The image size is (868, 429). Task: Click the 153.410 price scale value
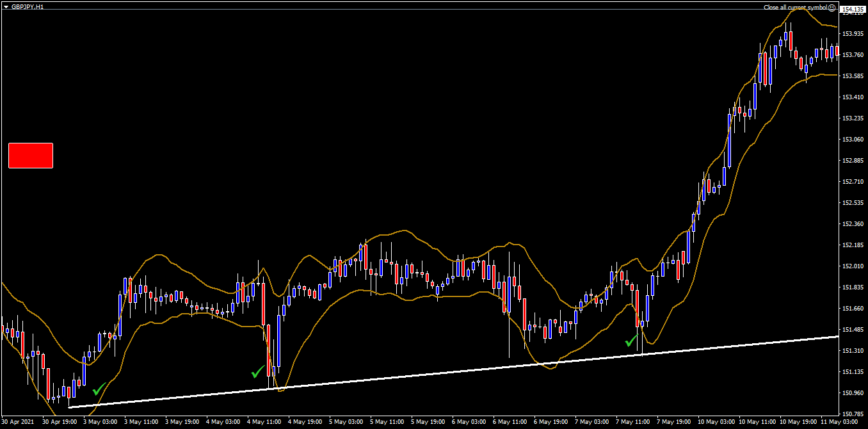click(x=853, y=97)
